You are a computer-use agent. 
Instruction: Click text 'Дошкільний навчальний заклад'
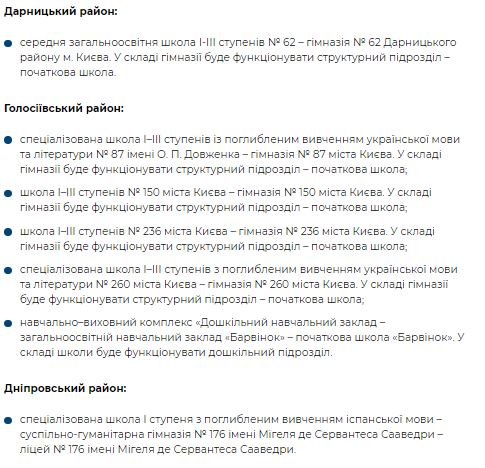coord(289,322)
